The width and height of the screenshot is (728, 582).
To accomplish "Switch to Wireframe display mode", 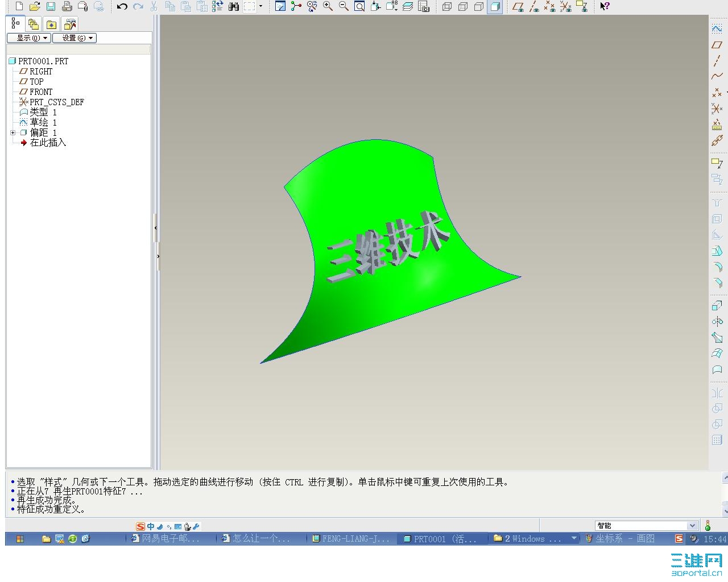I will pos(447,6).
